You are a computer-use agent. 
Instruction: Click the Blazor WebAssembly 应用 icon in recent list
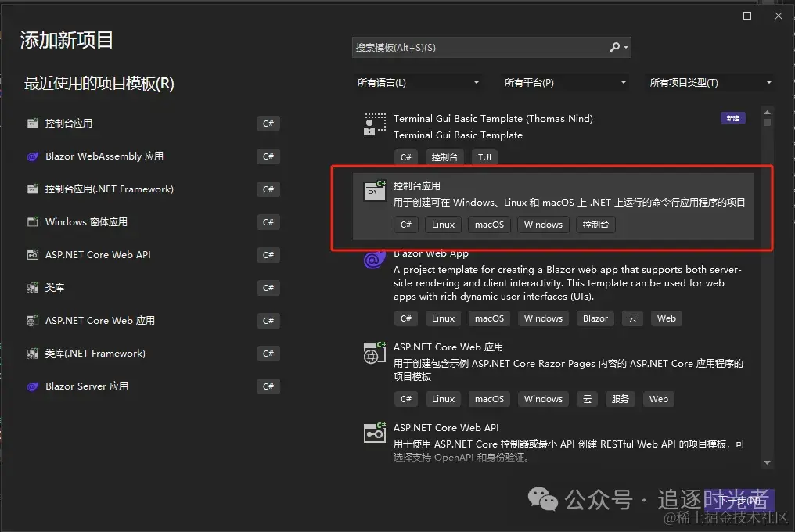click(x=32, y=156)
